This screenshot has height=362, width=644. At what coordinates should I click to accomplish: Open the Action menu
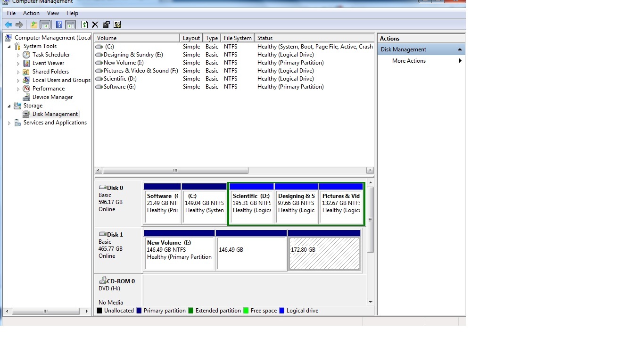(32, 13)
